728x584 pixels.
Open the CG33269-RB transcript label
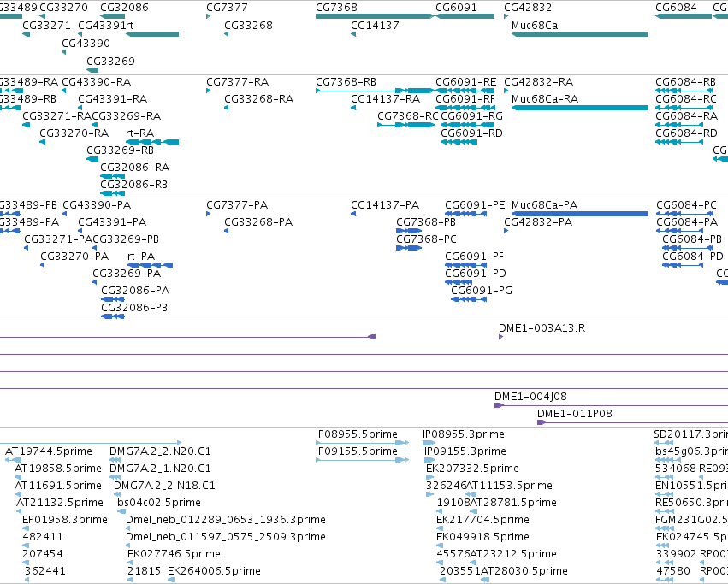(x=120, y=150)
